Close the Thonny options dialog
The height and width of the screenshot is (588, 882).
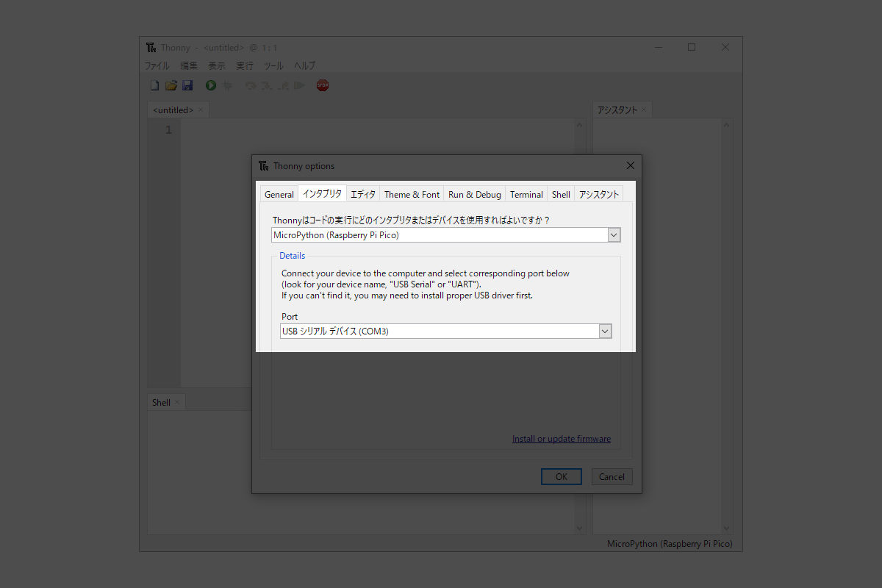(630, 165)
